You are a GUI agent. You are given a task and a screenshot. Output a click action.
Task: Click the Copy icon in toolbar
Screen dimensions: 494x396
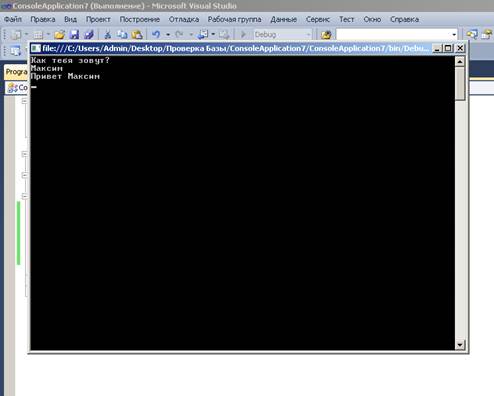tap(122, 34)
